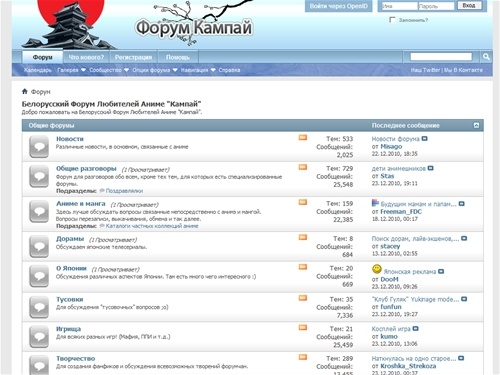Click the Пароль password input field
Viewport: 500px width, 375px height.
pos(436,6)
